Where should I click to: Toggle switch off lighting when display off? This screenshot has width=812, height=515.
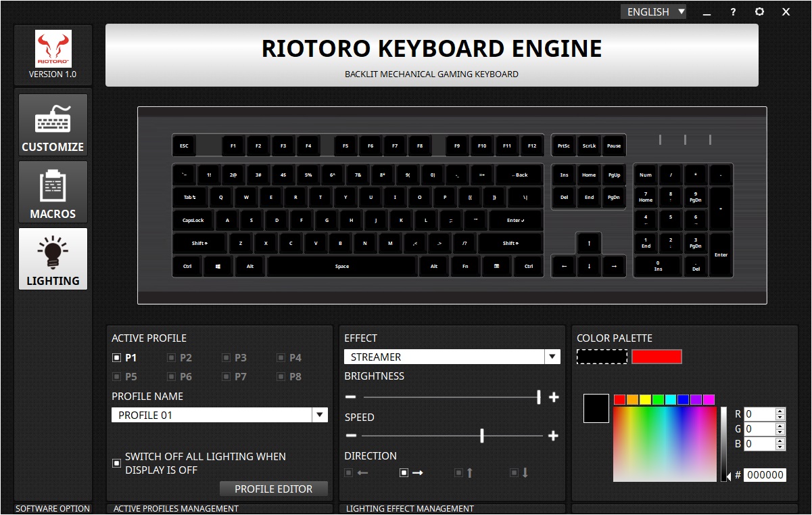(117, 463)
